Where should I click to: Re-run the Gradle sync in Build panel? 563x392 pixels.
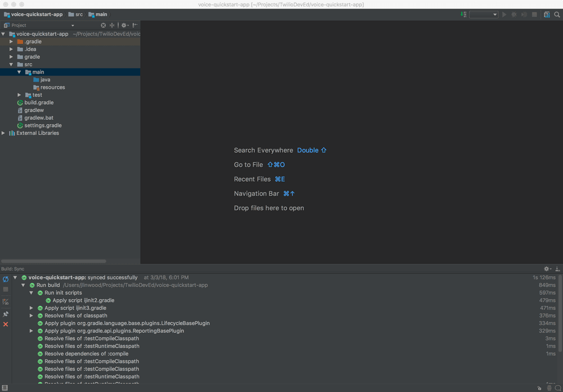point(5,280)
